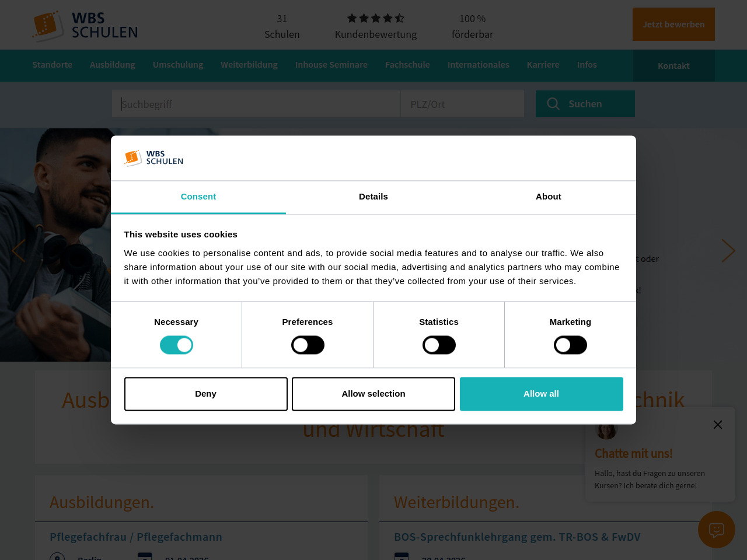This screenshot has height=560, width=747.
Task: Toggle the Necessary cookie switch
Action: tap(176, 345)
